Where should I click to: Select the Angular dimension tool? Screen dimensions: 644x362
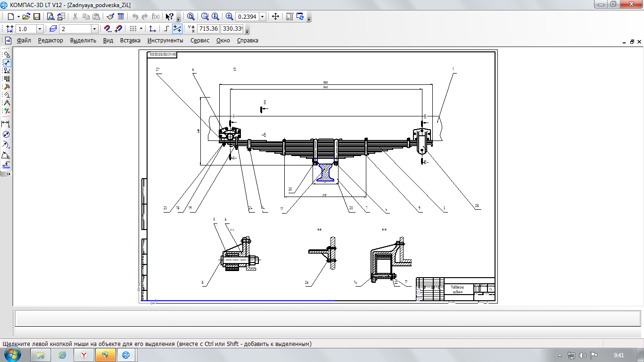tap(6, 155)
